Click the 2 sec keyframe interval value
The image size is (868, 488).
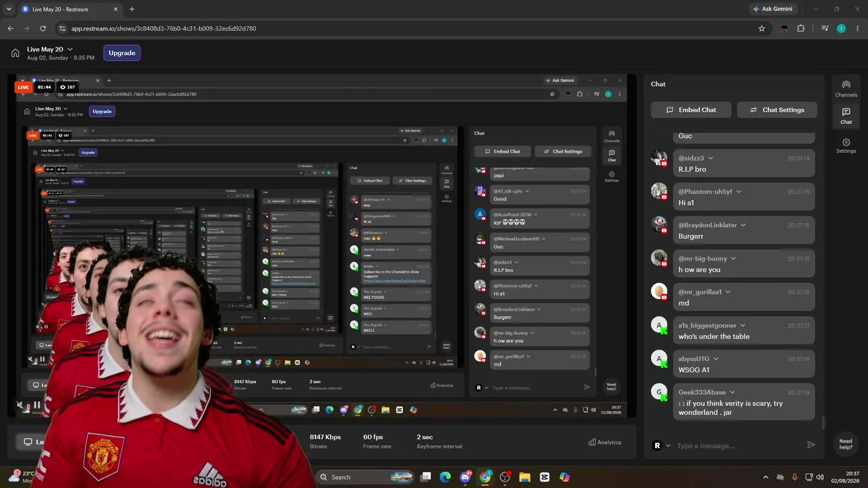pyautogui.click(x=424, y=437)
